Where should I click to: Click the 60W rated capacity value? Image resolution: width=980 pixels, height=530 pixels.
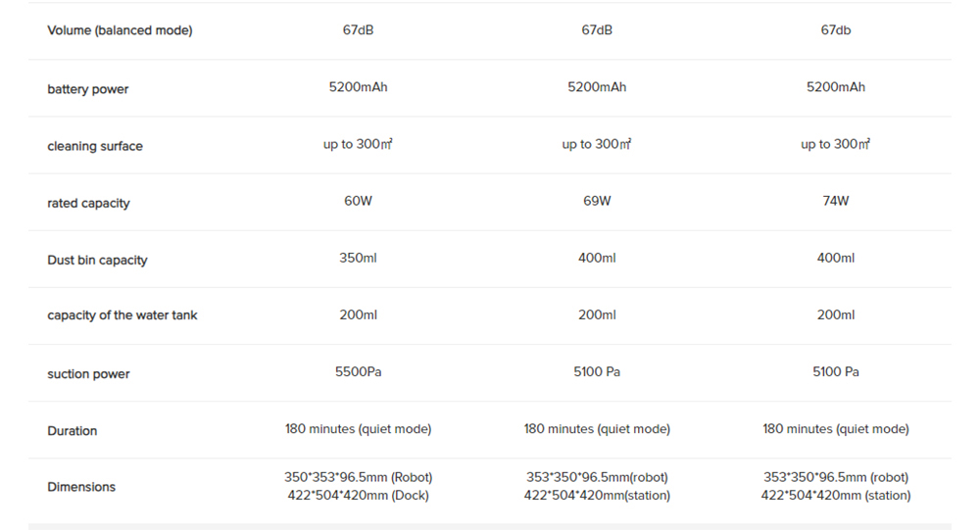coord(358,201)
